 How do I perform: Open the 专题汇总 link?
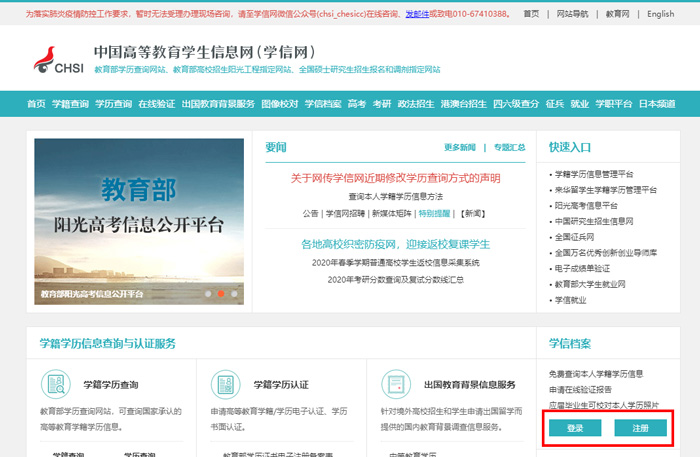[508, 147]
